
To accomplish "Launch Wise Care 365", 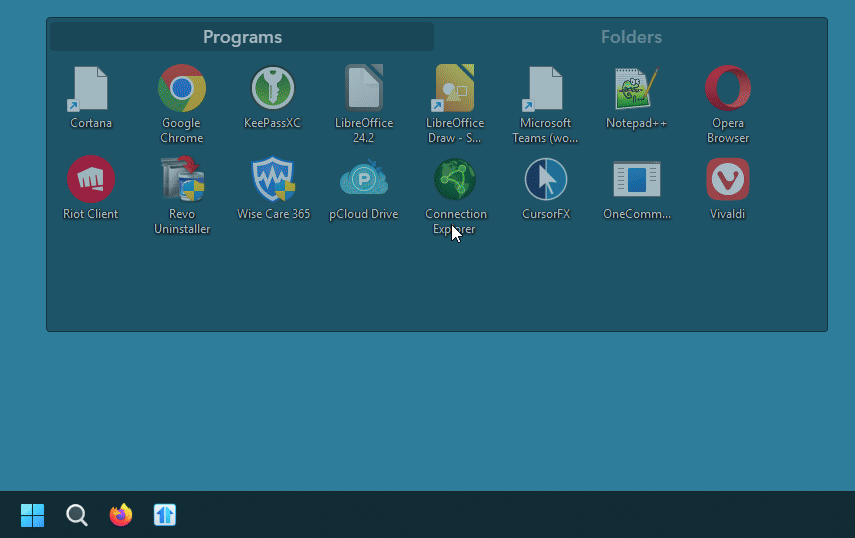I will pos(273,181).
